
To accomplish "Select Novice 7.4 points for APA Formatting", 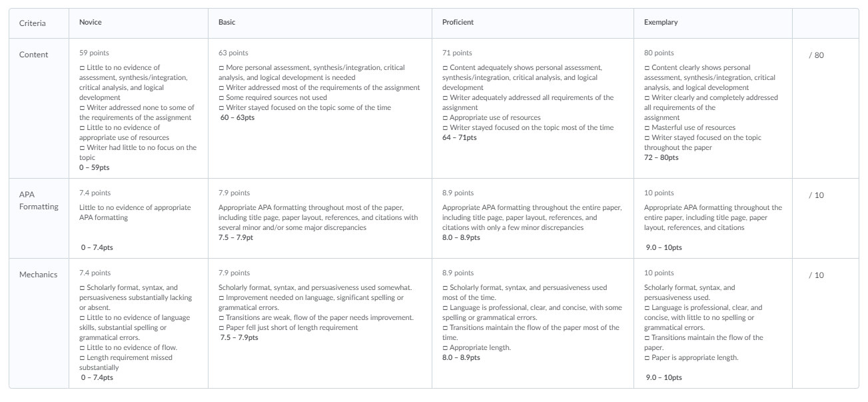I will tap(139, 218).
